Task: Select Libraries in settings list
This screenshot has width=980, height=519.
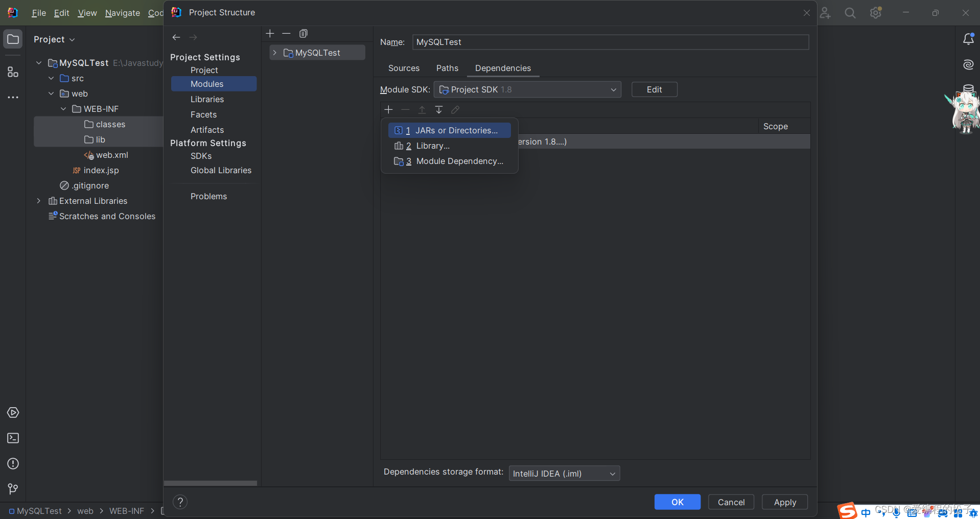Action: coord(207,99)
